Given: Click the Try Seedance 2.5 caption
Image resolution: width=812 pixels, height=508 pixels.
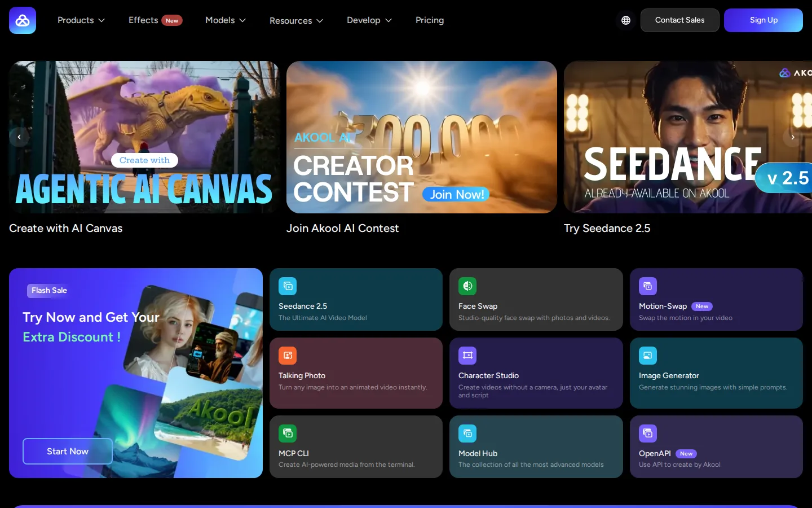Looking at the screenshot, I should pyautogui.click(x=607, y=228).
